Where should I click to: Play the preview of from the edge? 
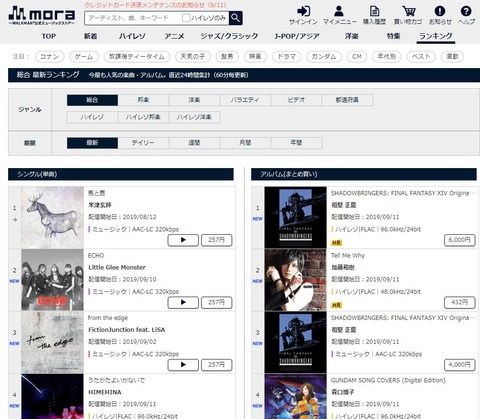(183, 365)
